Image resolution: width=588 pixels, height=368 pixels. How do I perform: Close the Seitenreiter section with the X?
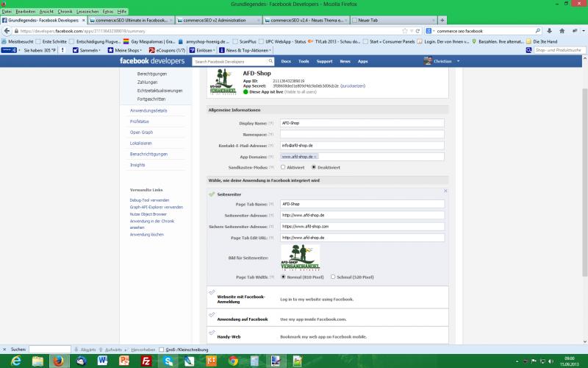click(x=445, y=191)
